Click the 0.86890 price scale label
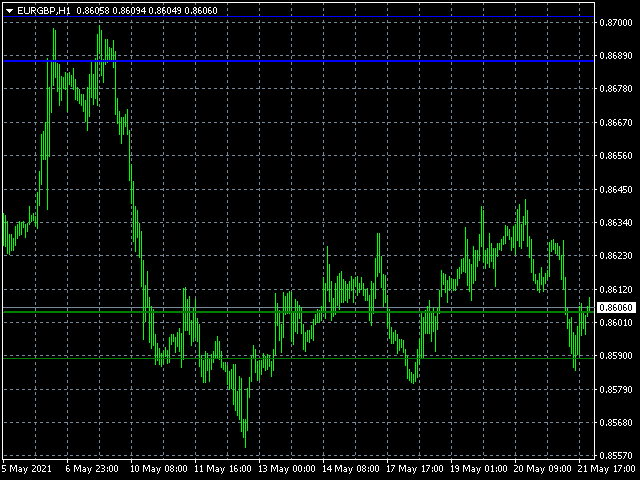640x480 pixels. point(616,56)
